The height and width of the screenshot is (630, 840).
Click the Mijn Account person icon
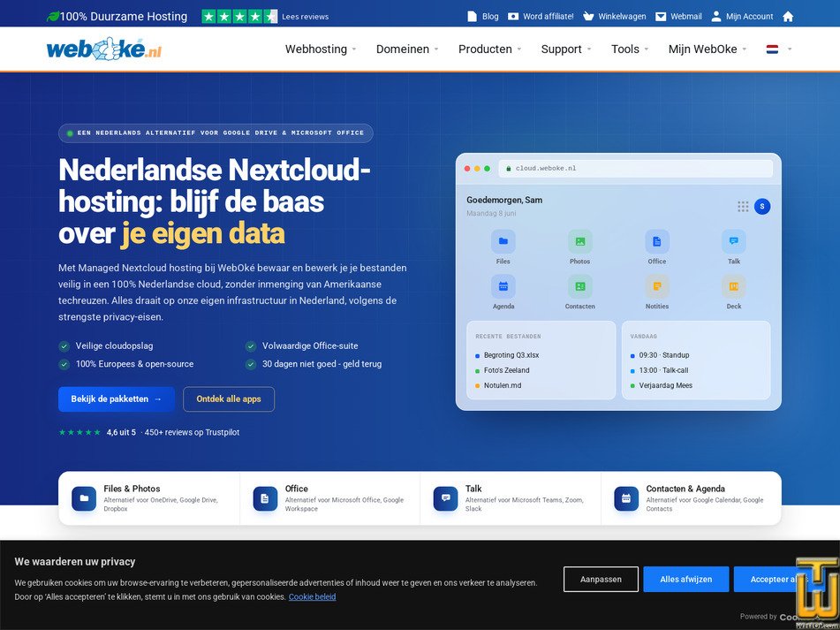coord(716,17)
